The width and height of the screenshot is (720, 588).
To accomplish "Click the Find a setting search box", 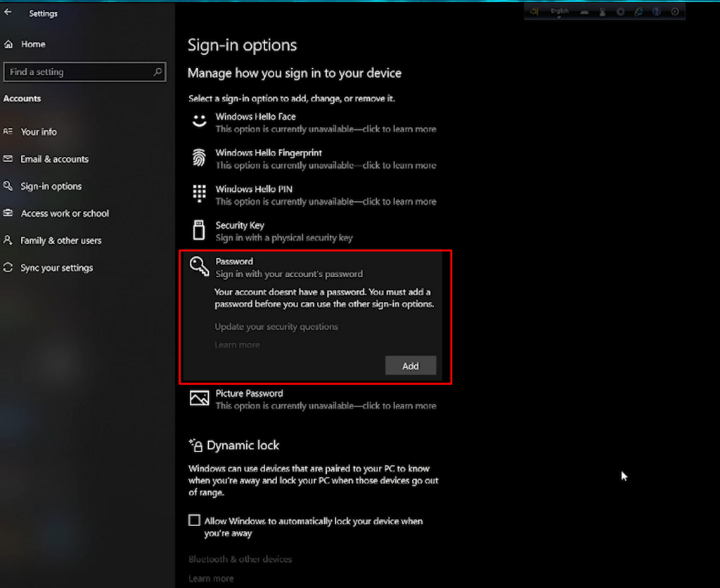I will coord(84,72).
